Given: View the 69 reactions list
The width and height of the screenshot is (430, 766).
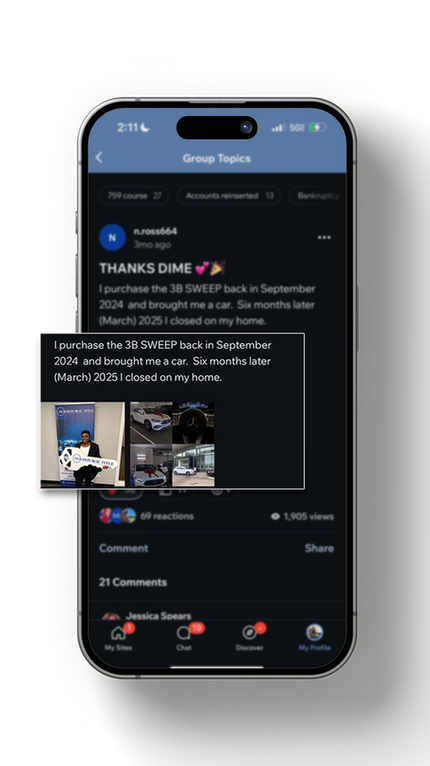Looking at the screenshot, I should point(167,516).
